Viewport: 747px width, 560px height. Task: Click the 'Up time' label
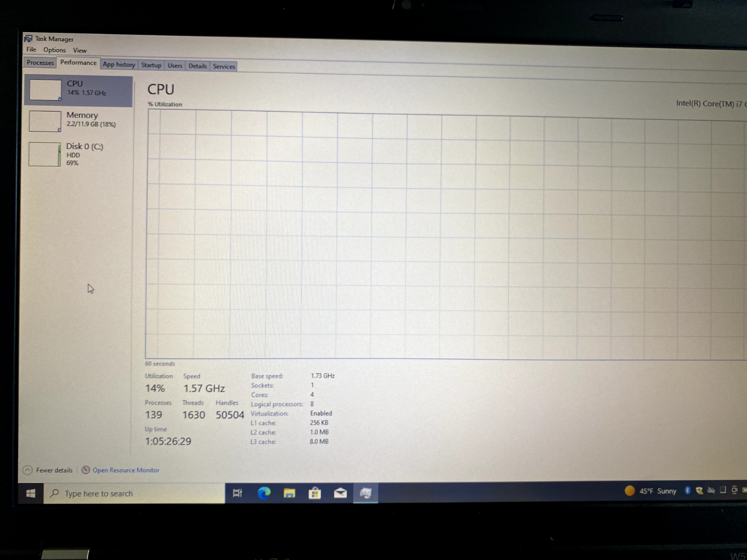point(155,429)
